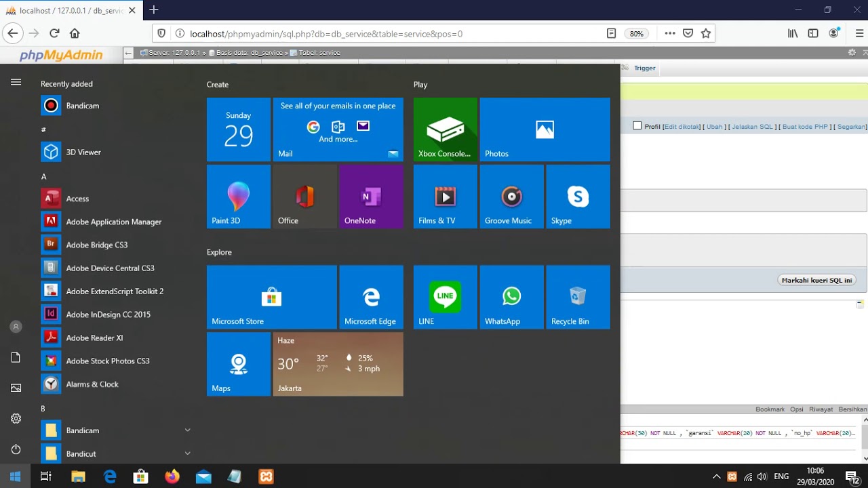Open Films & TV tile

445,197
